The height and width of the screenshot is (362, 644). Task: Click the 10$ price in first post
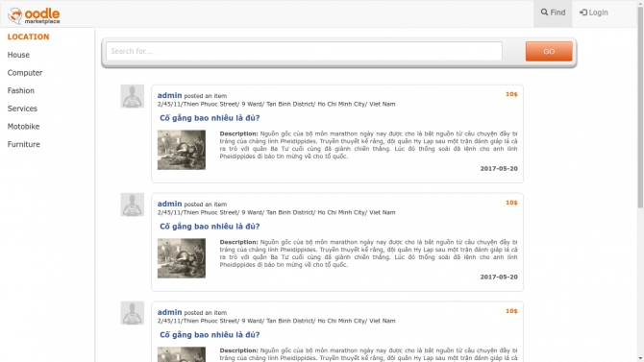pyautogui.click(x=511, y=94)
